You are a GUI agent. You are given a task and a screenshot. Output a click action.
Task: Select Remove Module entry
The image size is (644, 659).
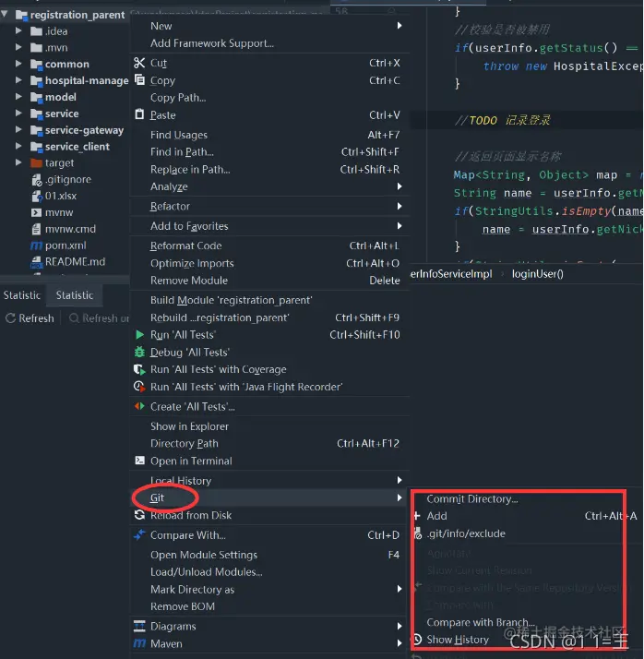coord(269,281)
